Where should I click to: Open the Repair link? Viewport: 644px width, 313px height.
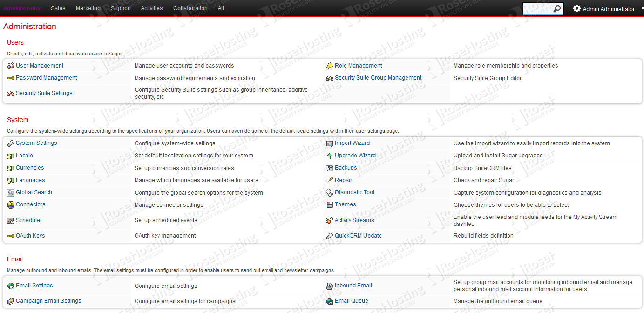pyautogui.click(x=344, y=180)
